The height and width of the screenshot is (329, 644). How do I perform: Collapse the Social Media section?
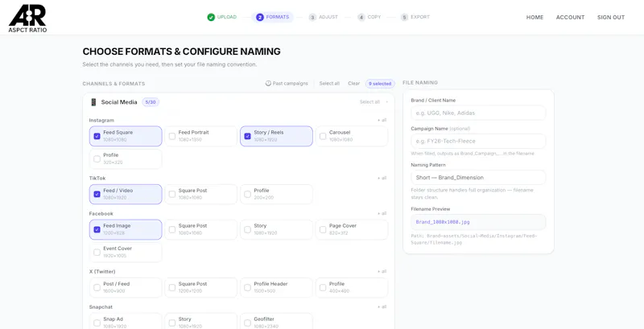(x=387, y=102)
